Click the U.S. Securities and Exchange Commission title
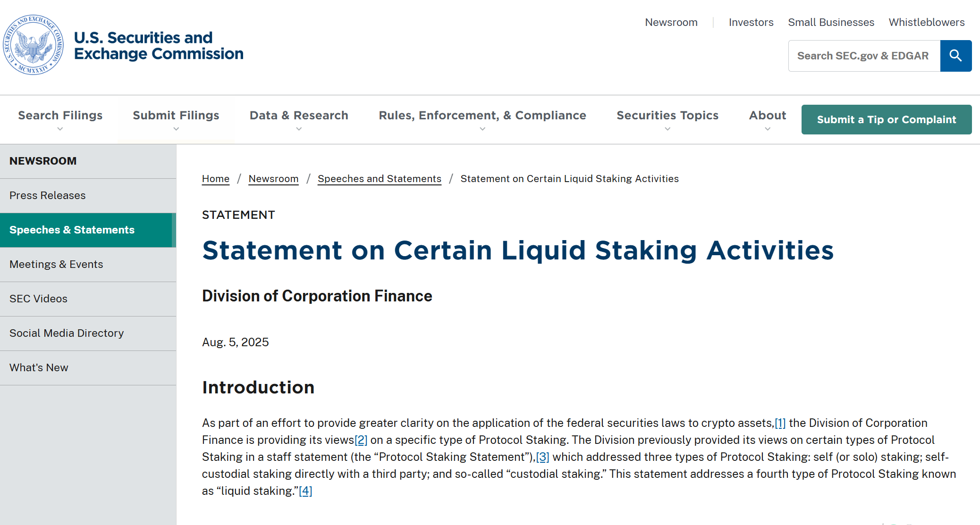The width and height of the screenshot is (980, 525). [159, 45]
